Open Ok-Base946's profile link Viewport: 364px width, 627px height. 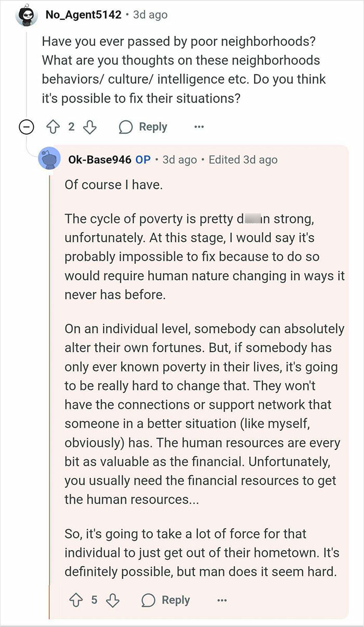[98, 160]
